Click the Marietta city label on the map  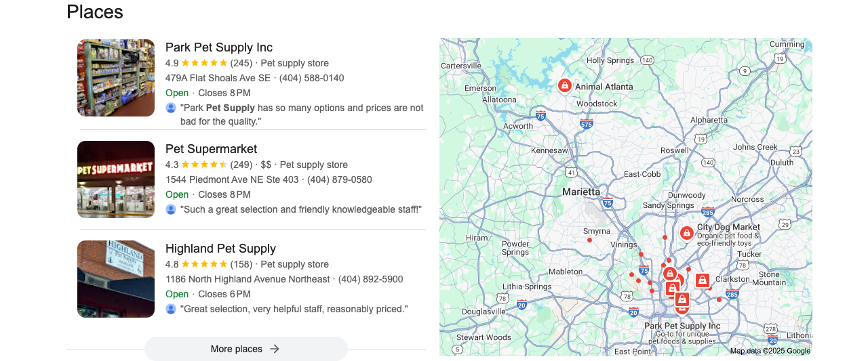pos(580,192)
